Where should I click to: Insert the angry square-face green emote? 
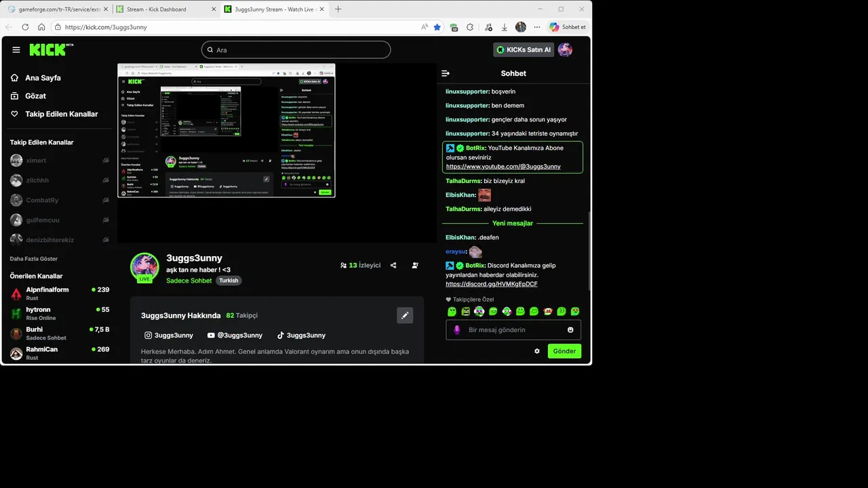coord(466,312)
